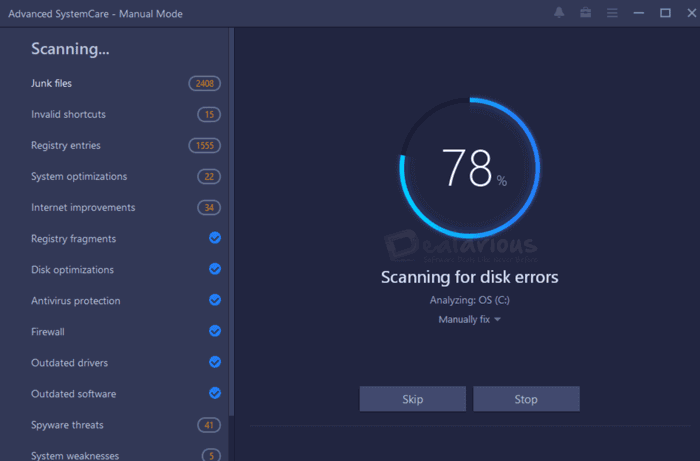Select the Outdated software label
The image size is (700, 461).
click(x=74, y=394)
